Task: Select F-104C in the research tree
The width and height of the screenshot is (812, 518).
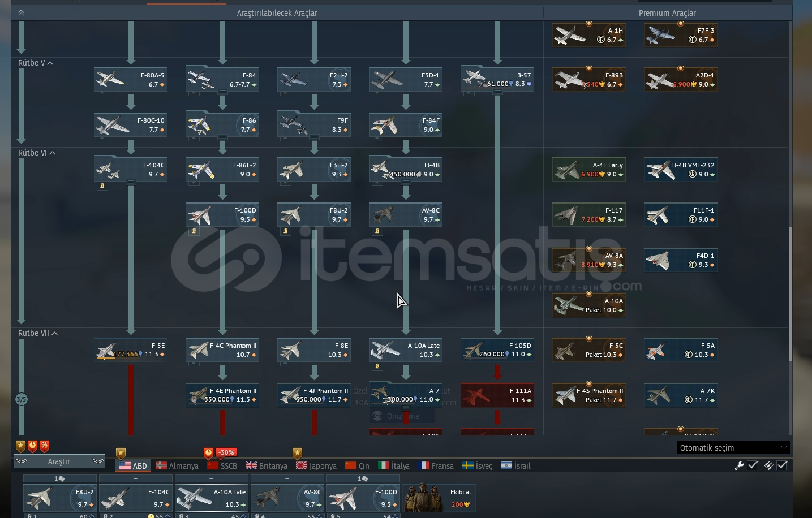Action: (x=131, y=170)
